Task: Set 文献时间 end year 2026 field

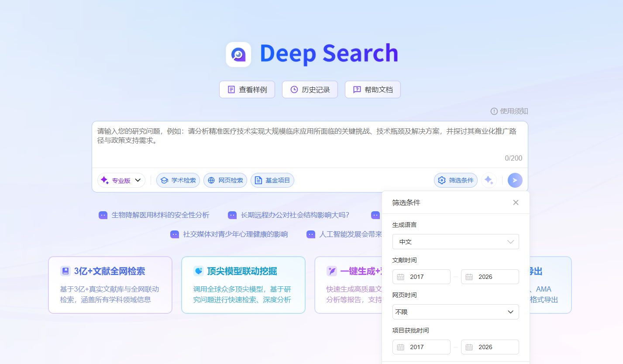Action: click(490, 277)
